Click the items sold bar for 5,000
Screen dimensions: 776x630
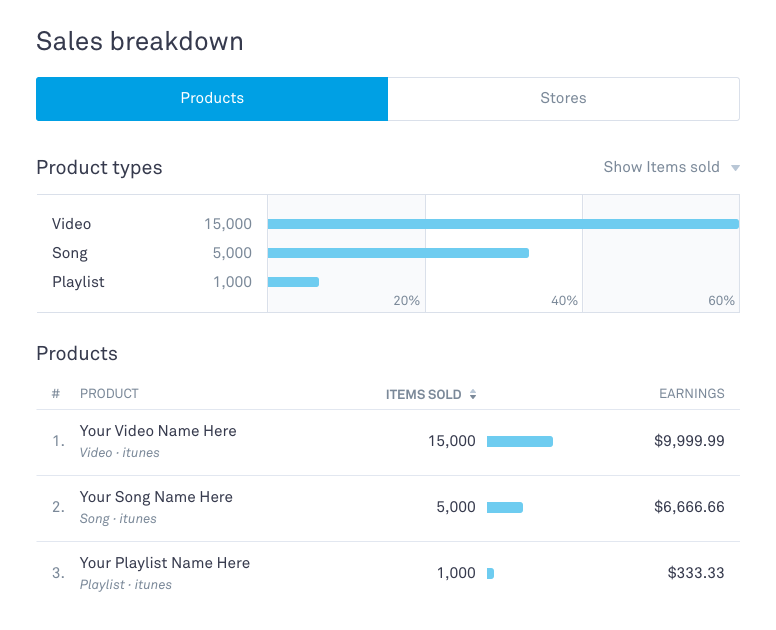tap(504, 507)
